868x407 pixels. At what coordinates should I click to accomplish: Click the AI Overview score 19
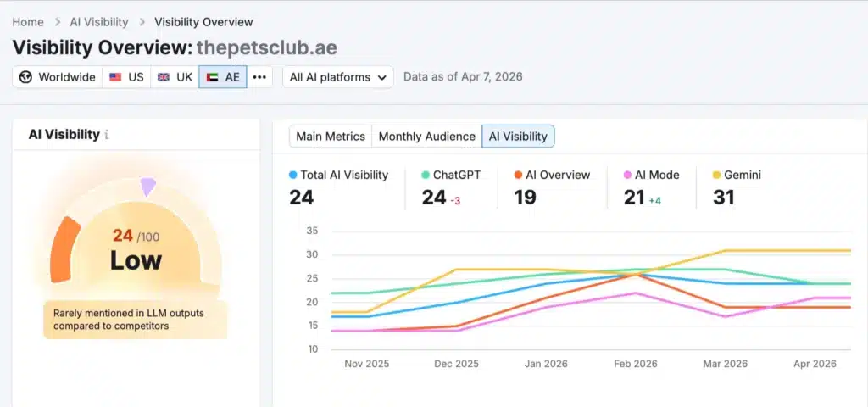(525, 197)
